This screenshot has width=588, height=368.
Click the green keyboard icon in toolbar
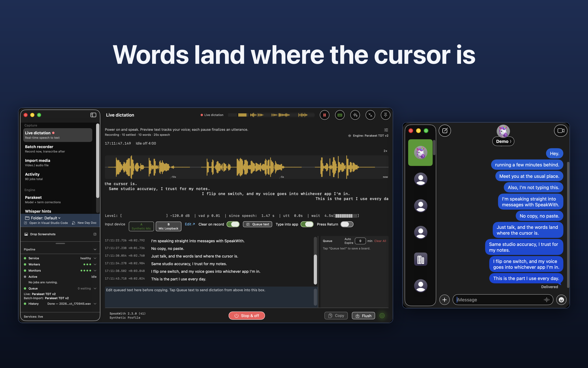click(340, 115)
